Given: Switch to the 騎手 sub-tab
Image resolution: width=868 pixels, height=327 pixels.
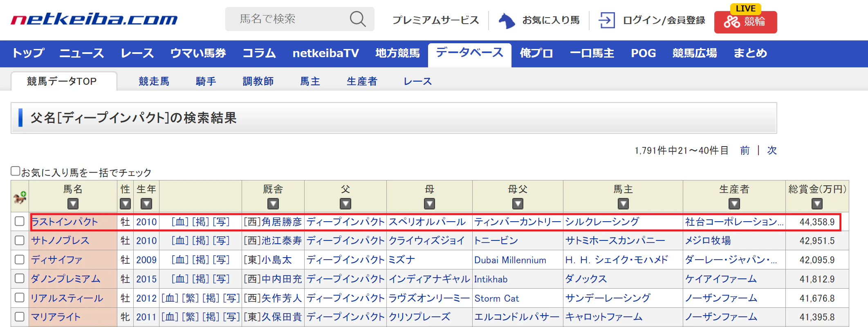Looking at the screenshot, I should [x=206, y=81].
